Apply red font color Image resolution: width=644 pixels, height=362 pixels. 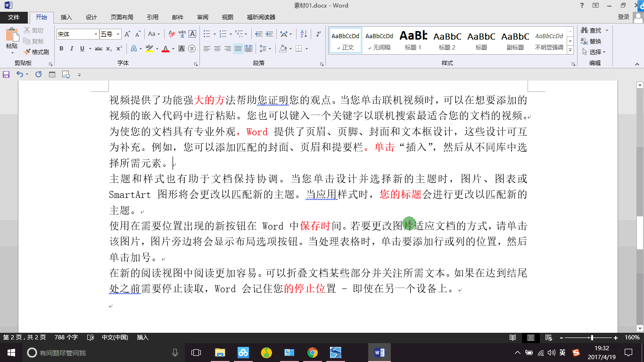pos(165,49)
